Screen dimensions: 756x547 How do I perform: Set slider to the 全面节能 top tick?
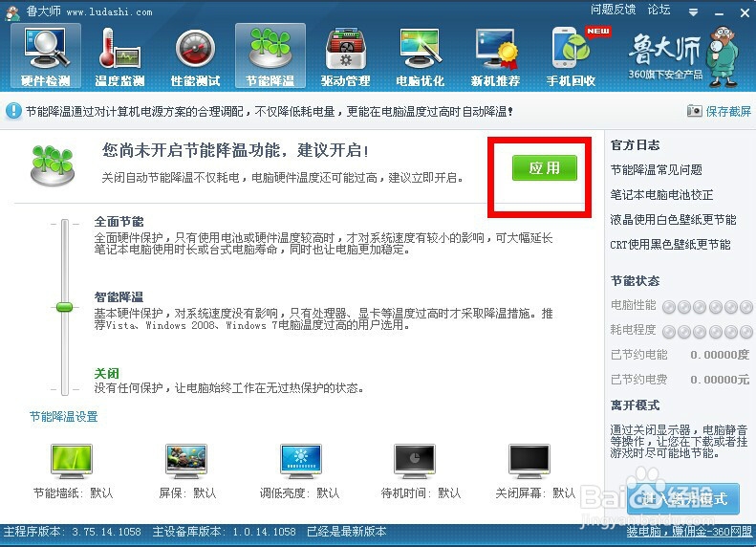click(65, 224)
